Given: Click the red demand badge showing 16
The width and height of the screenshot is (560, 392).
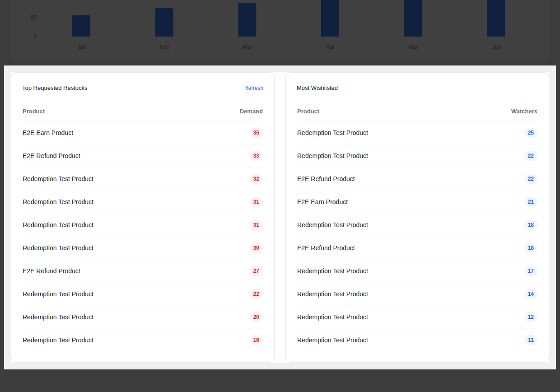Looking at the screenshot, I should tap(256, 340).
